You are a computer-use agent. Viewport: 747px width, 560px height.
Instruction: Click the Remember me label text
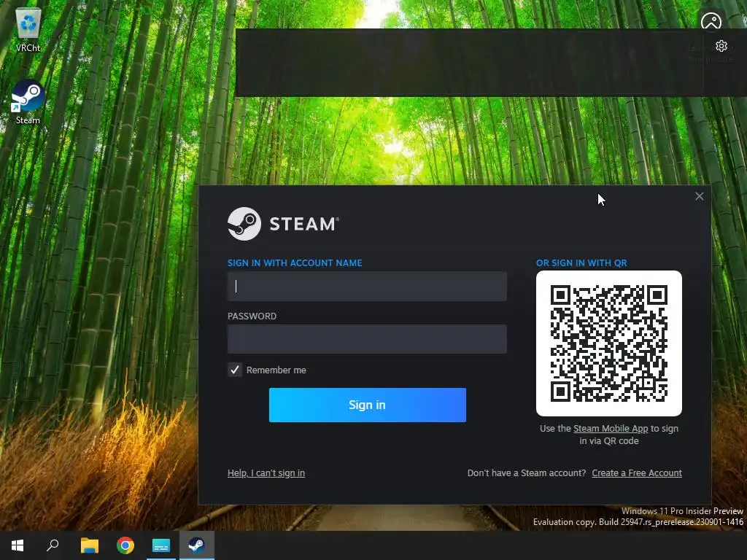pyautogui.click(x=276, y=370)
